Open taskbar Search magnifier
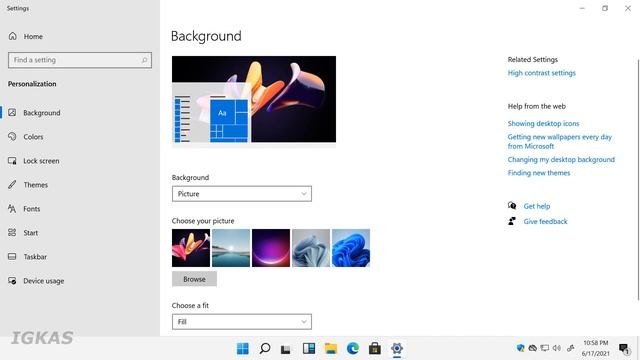This screenshot has width=640, height=360. pos(265,349)
